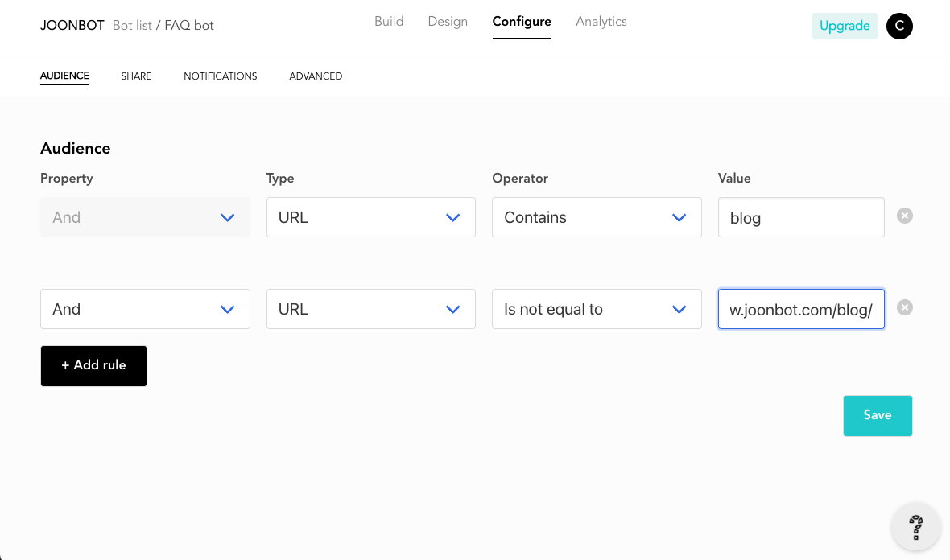Open the URL type dropdown in second rule

(371, 309)
